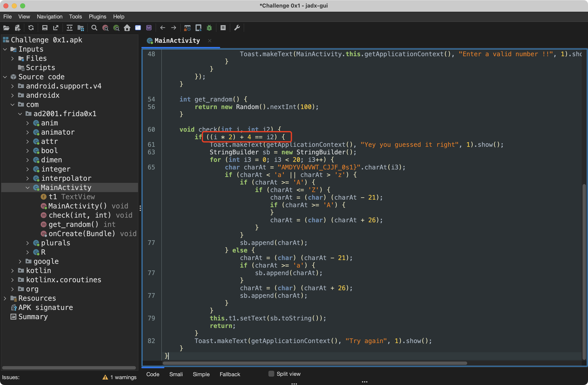Click the deobfuscation toolbar icon
The height and width of the screenshot is (385, 588).
[187, 28]
